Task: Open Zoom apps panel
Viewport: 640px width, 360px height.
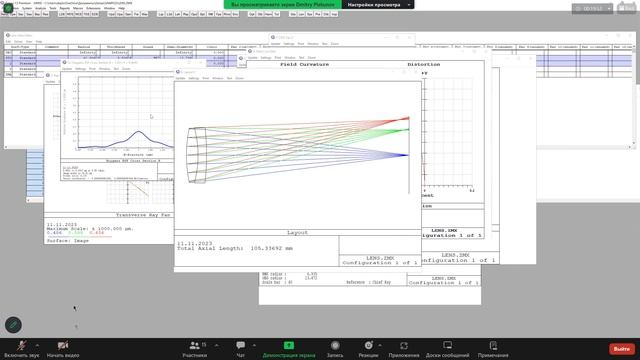Action: (x=404, y=349)
